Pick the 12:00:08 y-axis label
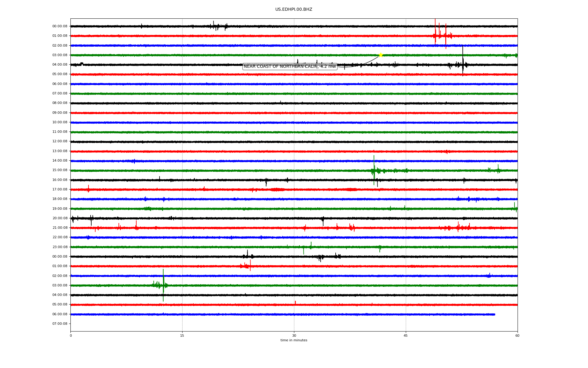The width and height of the screenshot is (588, 368). [60, 141]
